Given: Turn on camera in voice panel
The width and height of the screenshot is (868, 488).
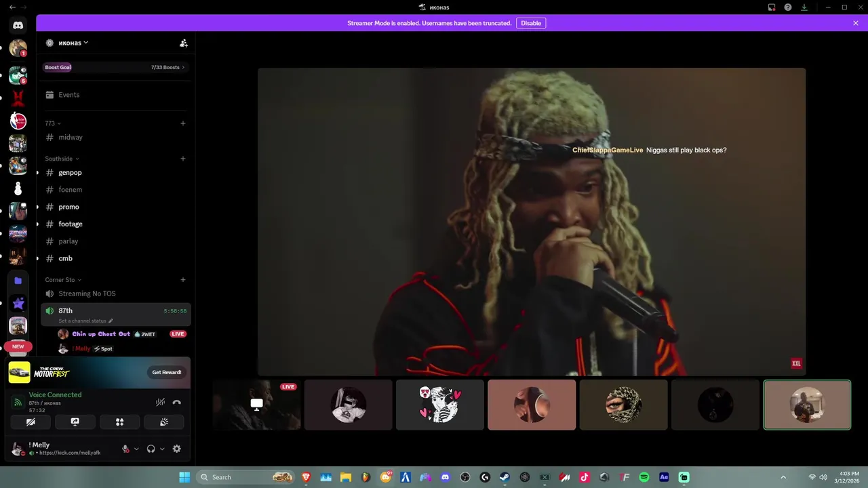Looking at the screenshot, I should (31, 422).
